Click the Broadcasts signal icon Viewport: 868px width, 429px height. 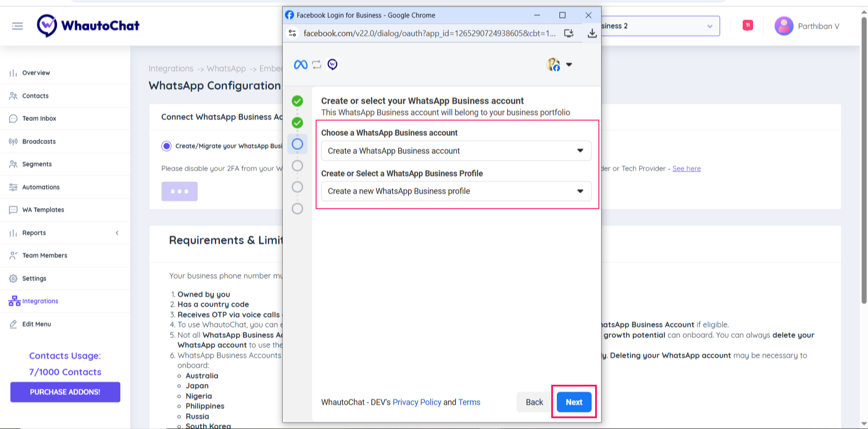point(13,141)
